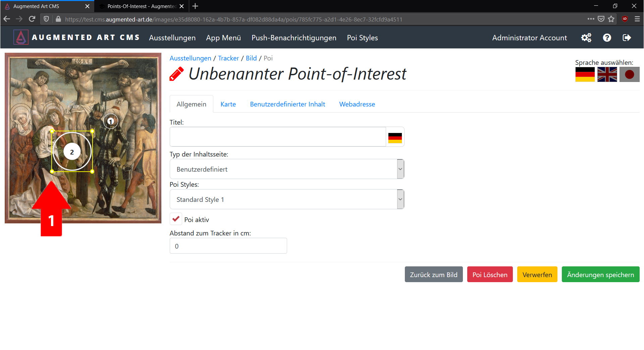Switch to the Allgemein tab
The height and width of the screenshot is (350, 644).
192,104
